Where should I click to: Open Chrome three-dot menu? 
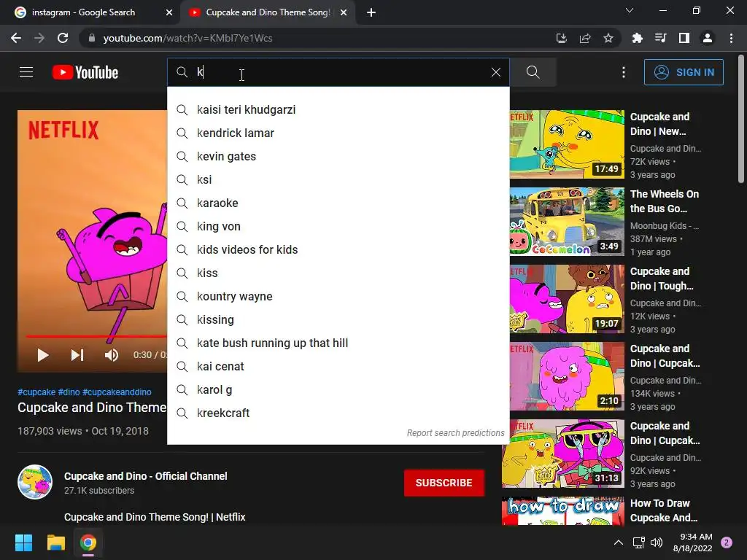coord(731,38)
